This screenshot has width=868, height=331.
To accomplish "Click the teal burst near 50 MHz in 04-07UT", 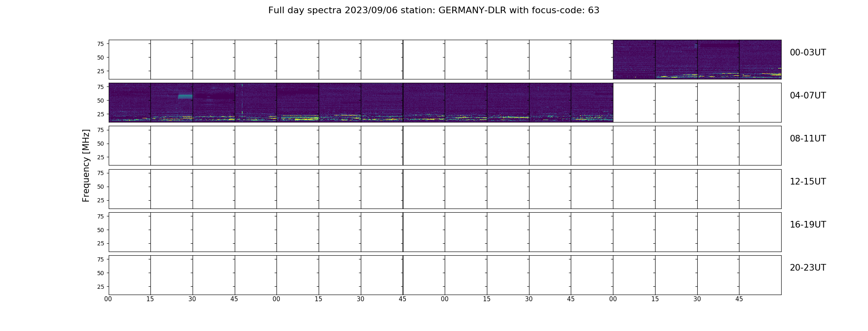I will pyautogui.click(x=185, y=96).
